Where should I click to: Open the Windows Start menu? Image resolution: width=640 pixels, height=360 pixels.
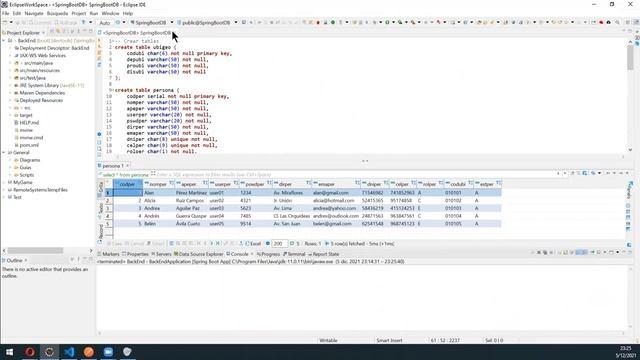tap(9, 352)
